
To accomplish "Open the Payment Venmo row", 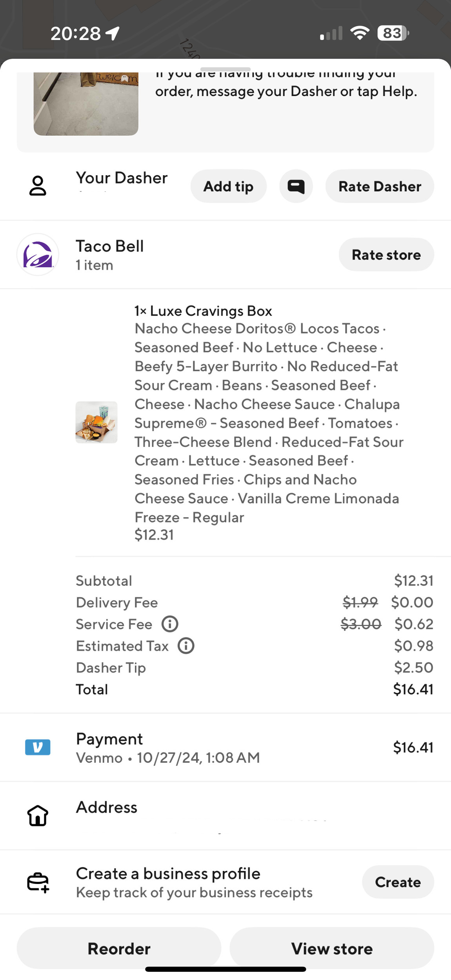I will coord(225,748).
